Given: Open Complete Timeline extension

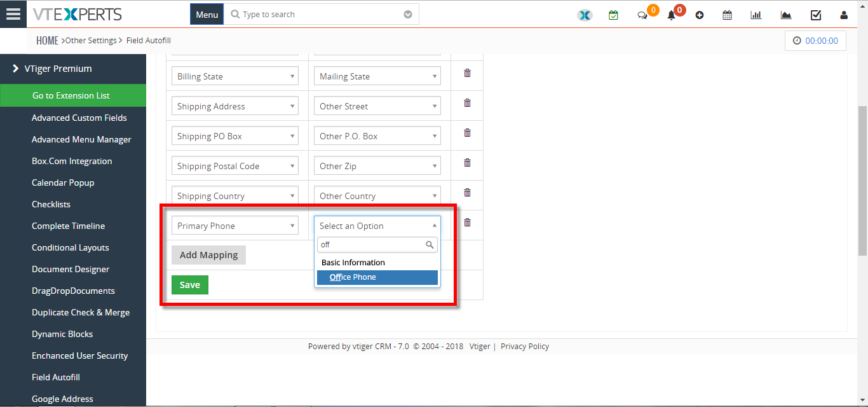Looking at the screenshot, I should (x=69, y=226).
